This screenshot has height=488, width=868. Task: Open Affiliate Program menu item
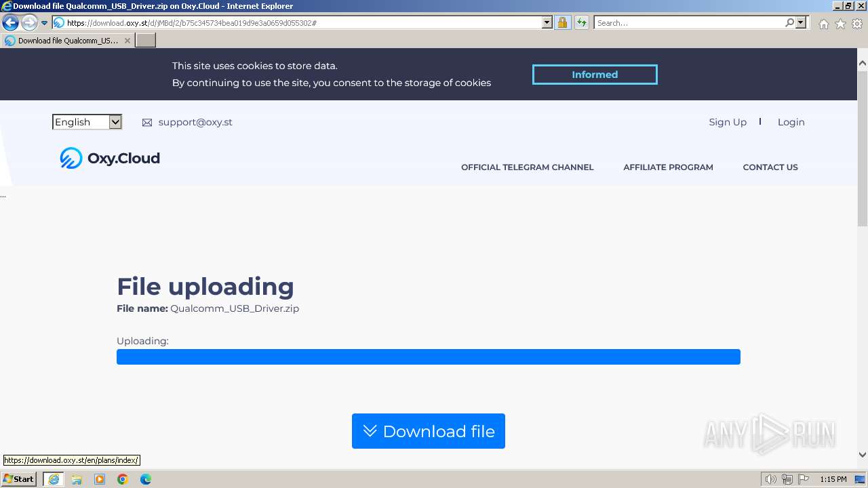pyautogui.click(x=668, y=167)
